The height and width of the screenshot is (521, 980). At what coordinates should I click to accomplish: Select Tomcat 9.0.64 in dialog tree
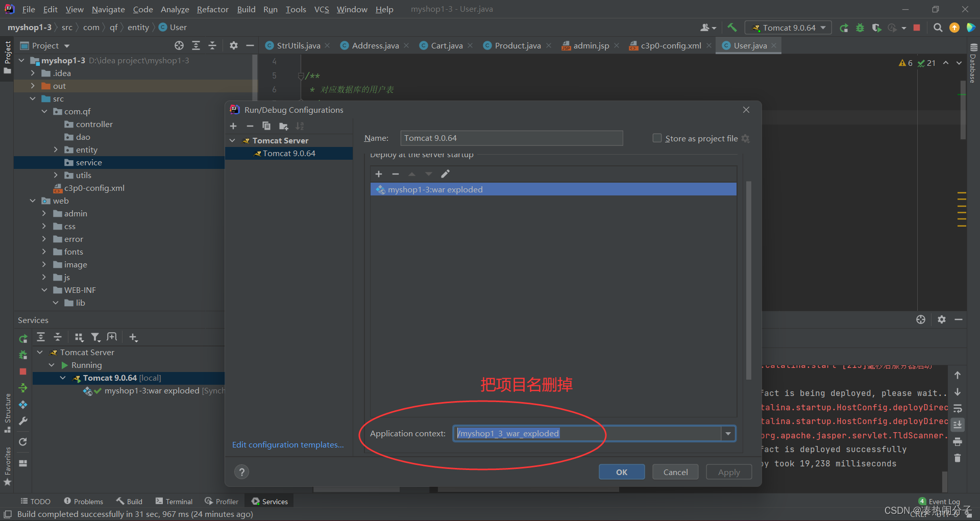(x=289, y=154)
